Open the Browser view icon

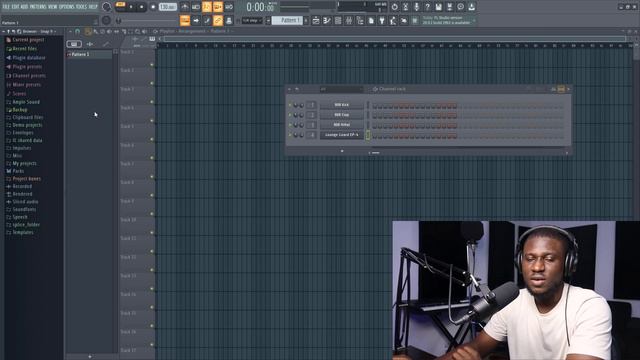coord(360,20)
